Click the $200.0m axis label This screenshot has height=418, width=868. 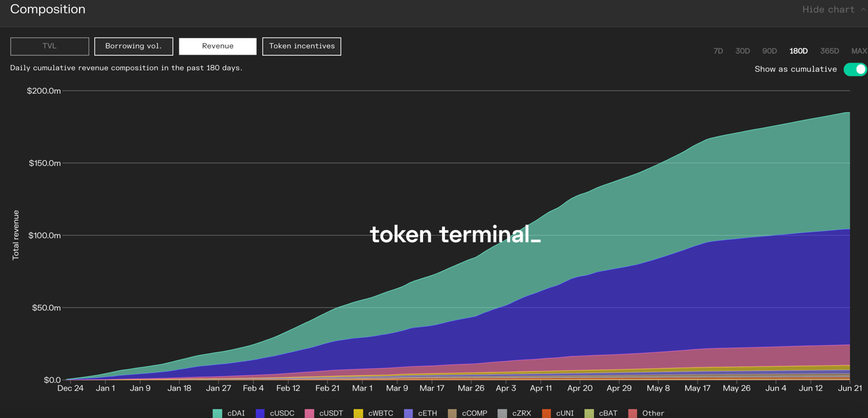44,91
